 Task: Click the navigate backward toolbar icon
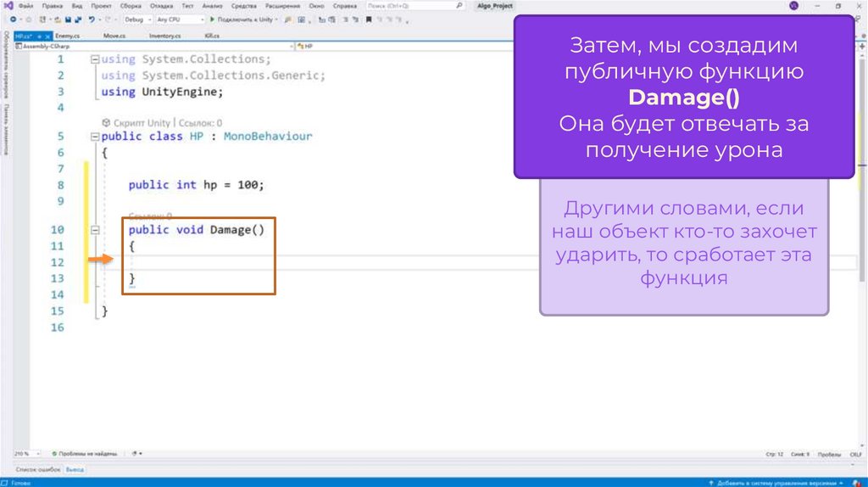pos(14,20)
